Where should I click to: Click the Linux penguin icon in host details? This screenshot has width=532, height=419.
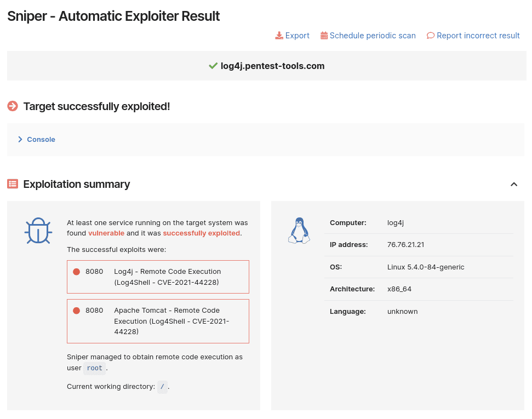(x=299, y=229)
